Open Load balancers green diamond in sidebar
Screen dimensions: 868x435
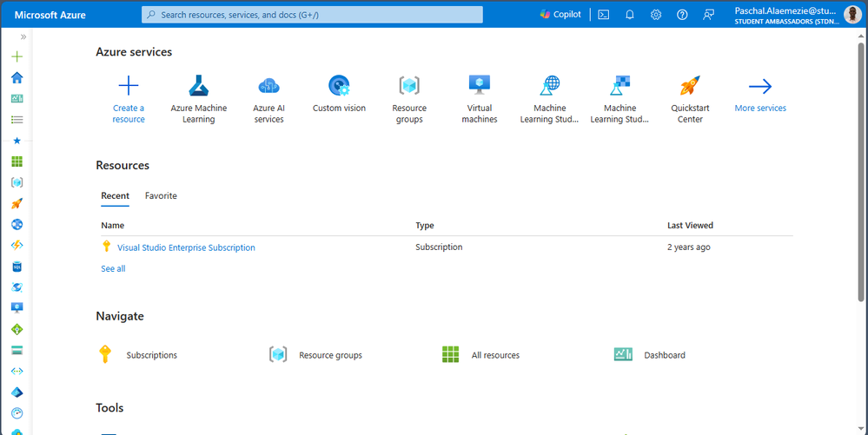(17, 329)
